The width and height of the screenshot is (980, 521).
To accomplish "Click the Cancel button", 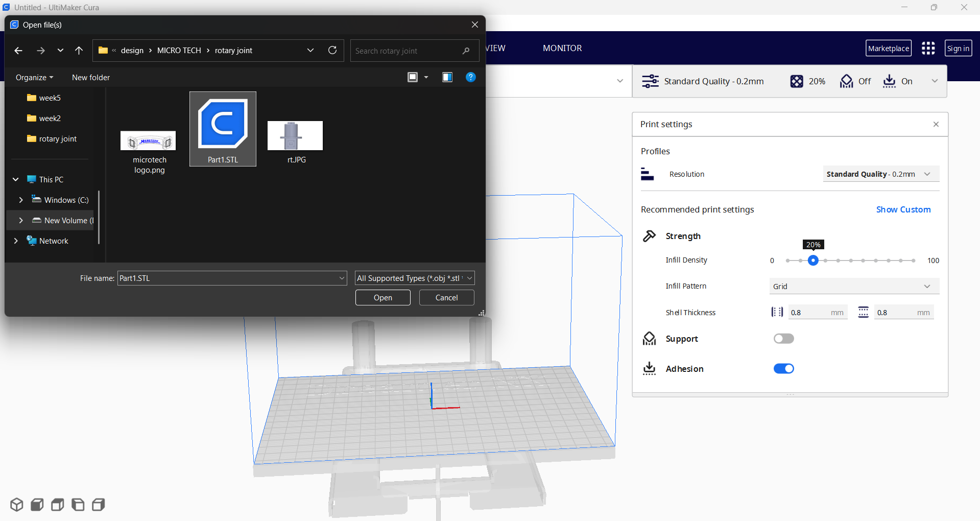I will click(x=447, y=297).
